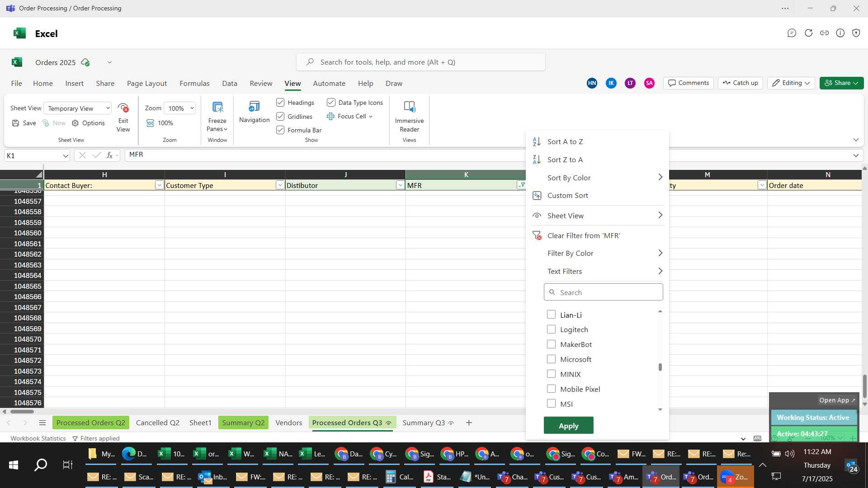The height and width of the screenshot is (488, 868).
Task: Click the tools search box
Action: pyautogui.click(x=420, y=62)
